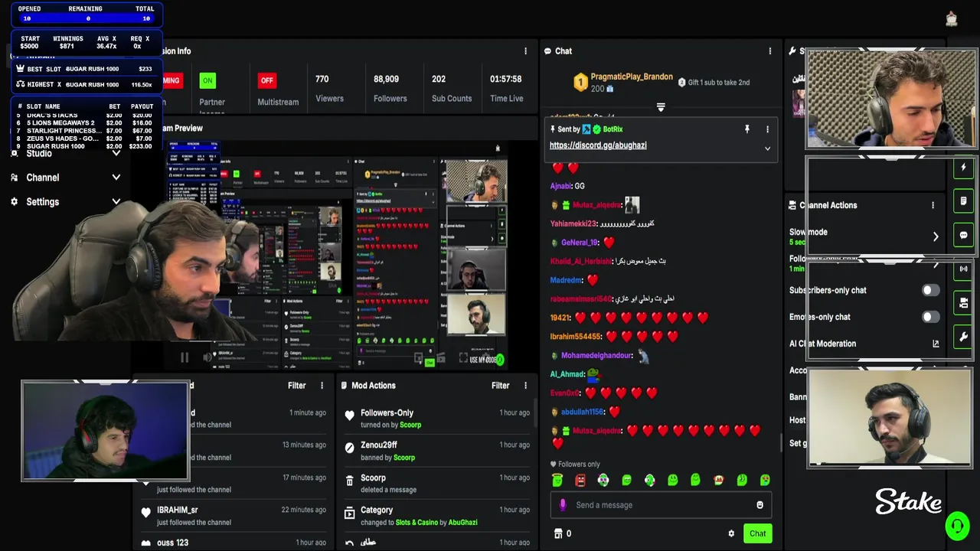Open Mod Actions three-dot menu
Viewport: 980px width, 551px height.
tap(525, 386)
